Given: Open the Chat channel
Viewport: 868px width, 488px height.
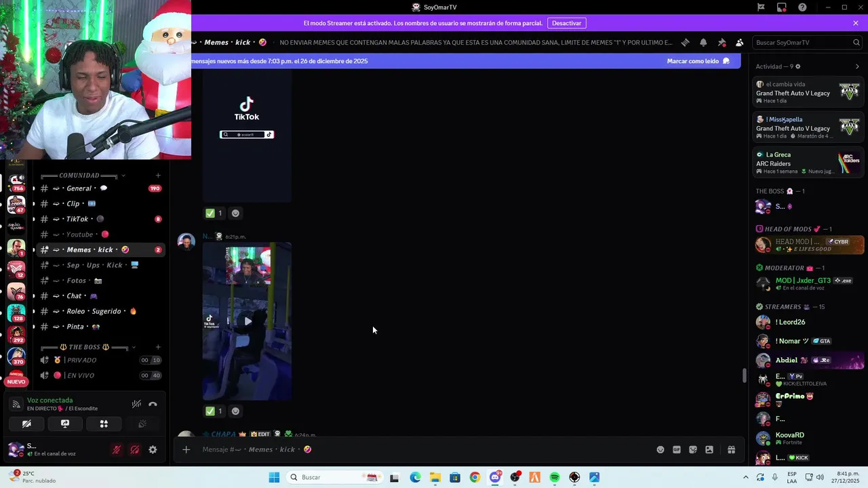Looking at the screenshot, I should coord(100,296).
